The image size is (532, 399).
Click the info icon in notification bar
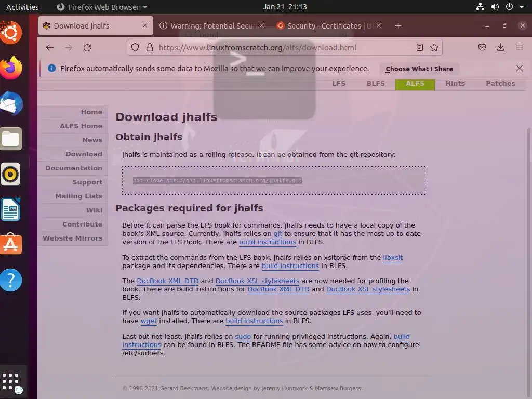(x=51, y=68)
